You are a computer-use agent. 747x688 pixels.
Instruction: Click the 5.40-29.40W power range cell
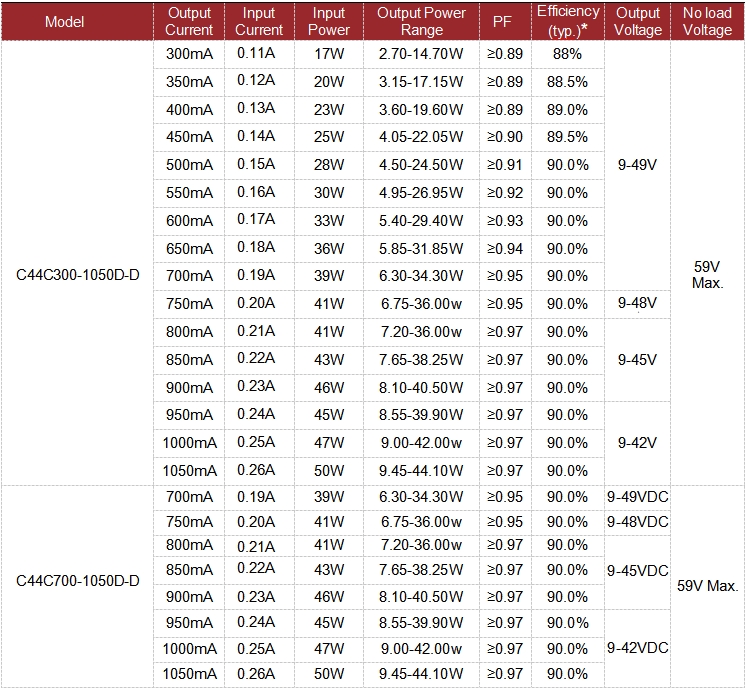point(421,221)
